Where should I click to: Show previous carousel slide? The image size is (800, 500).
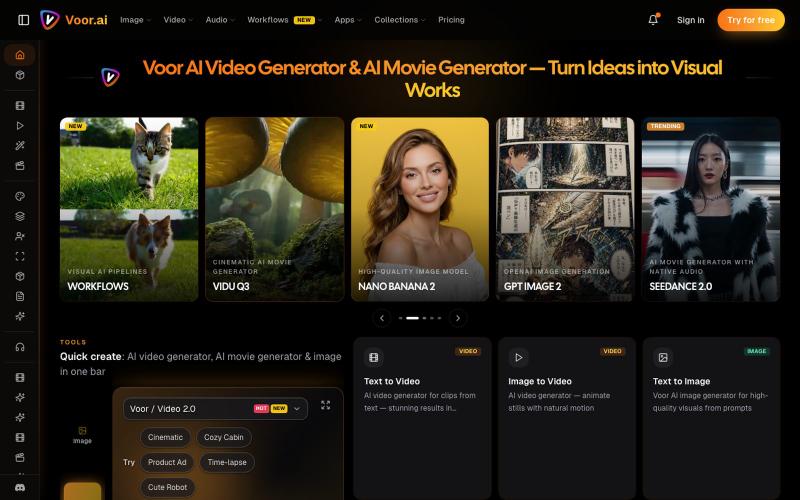pos(382,318)
